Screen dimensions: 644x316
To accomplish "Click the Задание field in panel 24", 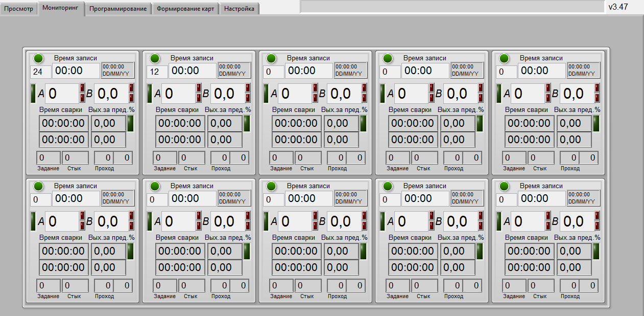I will [48, 157].
